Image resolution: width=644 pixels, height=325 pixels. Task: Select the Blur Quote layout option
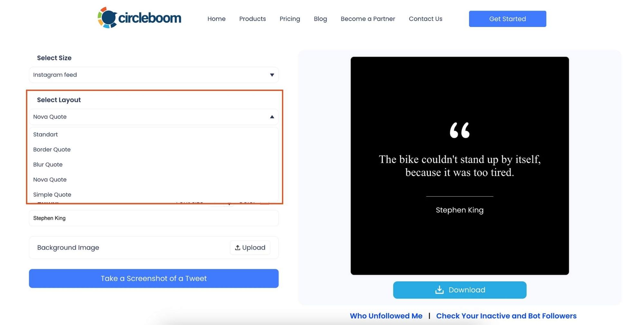coord(48,164)
